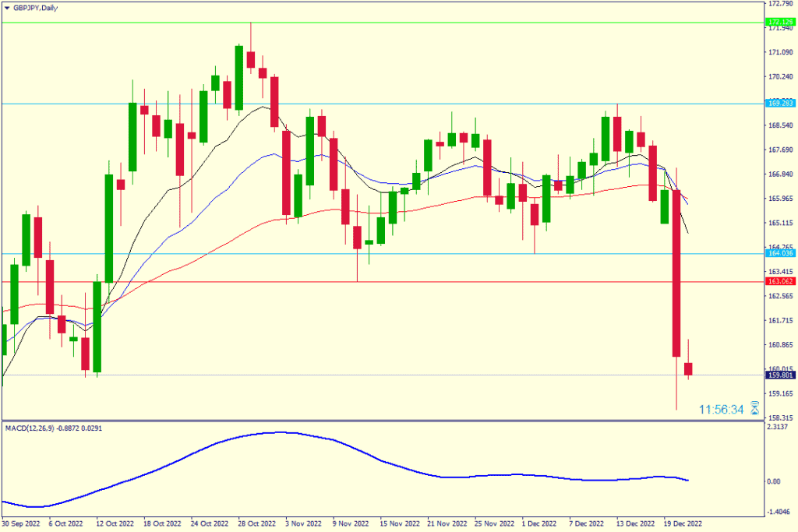Click the 11:56:34 candle countdown timer
Viewport: 798px width, 532px height.
[721, 409]
